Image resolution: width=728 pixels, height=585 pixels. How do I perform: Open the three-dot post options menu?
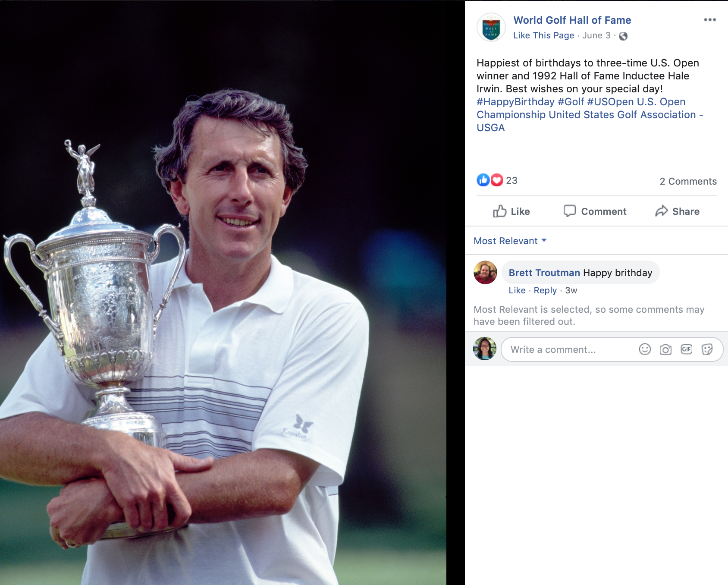click(x=709, y=20)
